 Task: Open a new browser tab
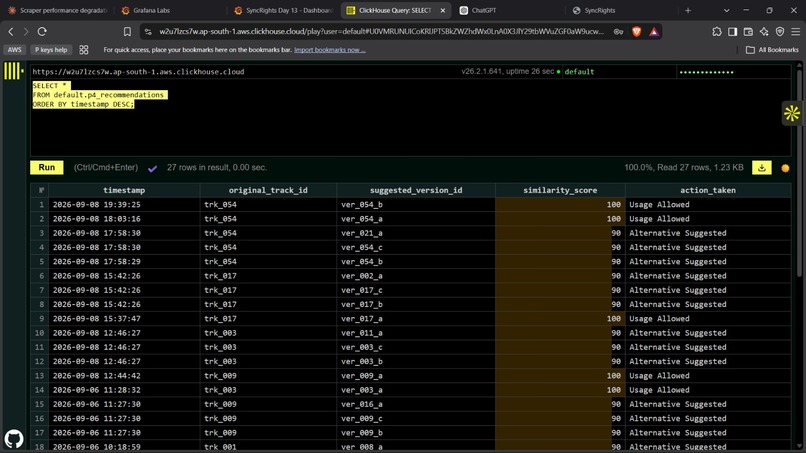click(x=688, y=10)
